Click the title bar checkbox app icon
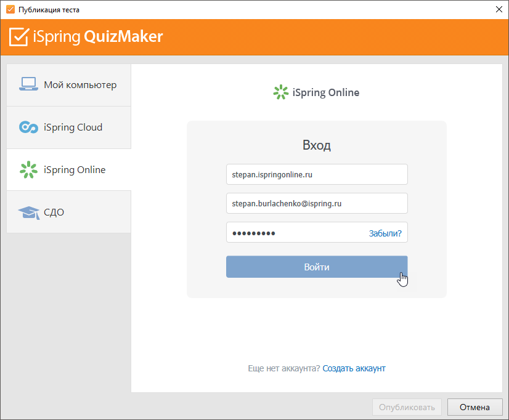 [10, 9]
